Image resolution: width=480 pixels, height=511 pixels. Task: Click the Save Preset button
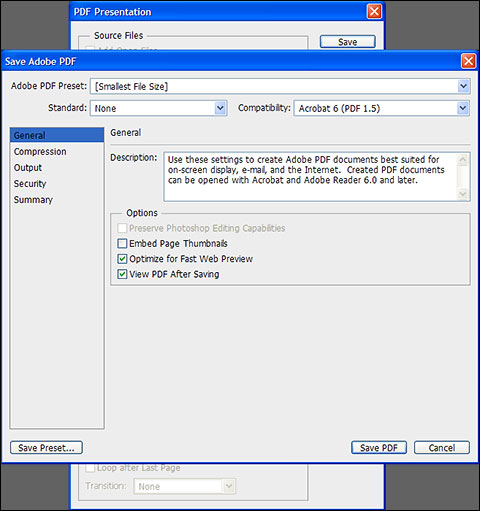(x=46, y=448)
